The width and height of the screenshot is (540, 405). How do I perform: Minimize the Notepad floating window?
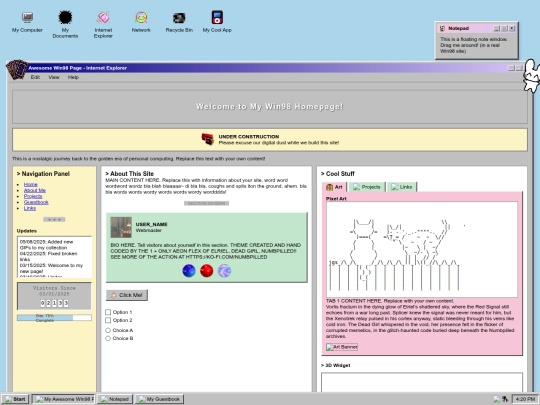(x=497, y=28)
